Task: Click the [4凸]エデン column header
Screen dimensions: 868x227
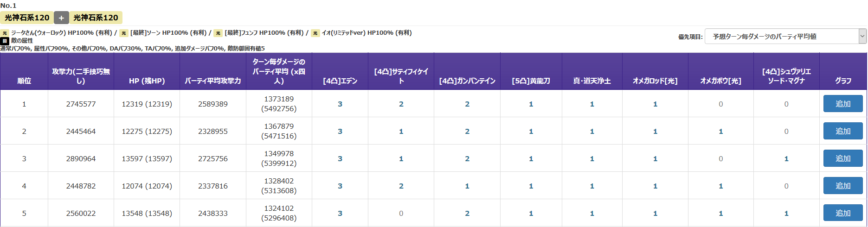Action: click(x=340, y=81)
